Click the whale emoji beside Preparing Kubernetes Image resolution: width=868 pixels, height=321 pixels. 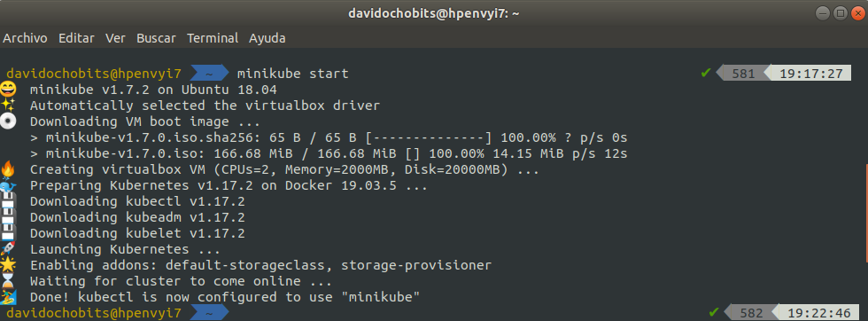pyautogui.click(x=8, y=185)
